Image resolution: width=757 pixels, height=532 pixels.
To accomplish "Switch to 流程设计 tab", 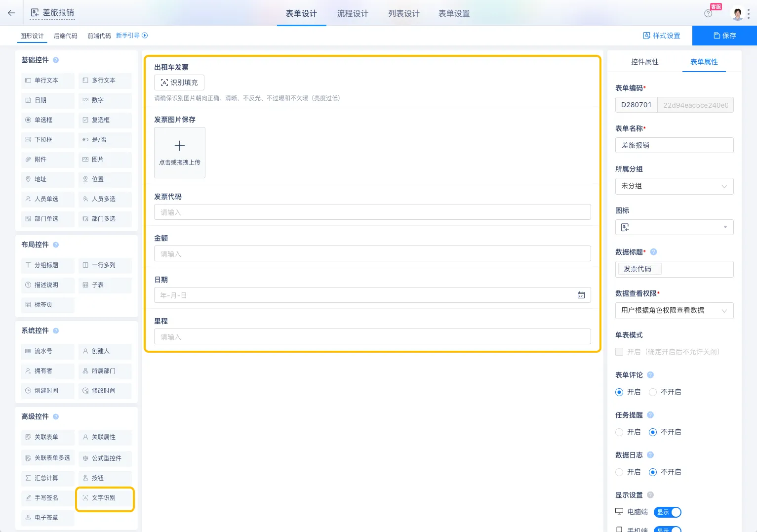I will (x=353, y=14).
